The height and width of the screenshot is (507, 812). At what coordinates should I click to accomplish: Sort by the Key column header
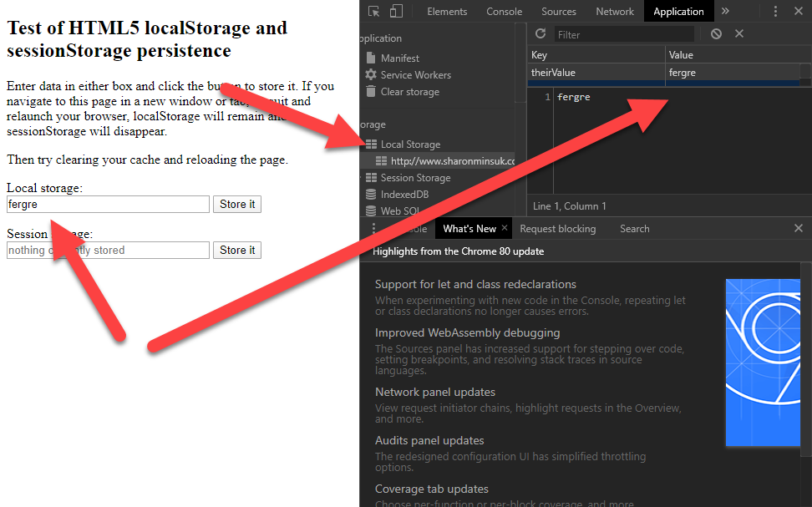[596, 55]
